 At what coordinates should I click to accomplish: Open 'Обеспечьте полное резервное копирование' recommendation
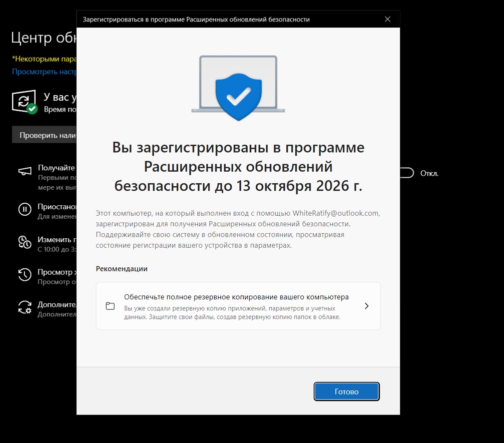(238, 306)
